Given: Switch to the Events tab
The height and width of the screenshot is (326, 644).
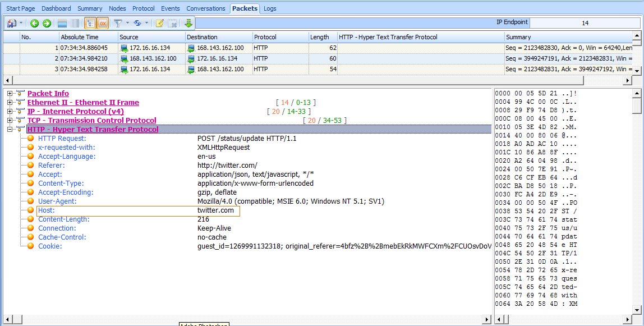Looking at the screenshot, I should point(171,8).
